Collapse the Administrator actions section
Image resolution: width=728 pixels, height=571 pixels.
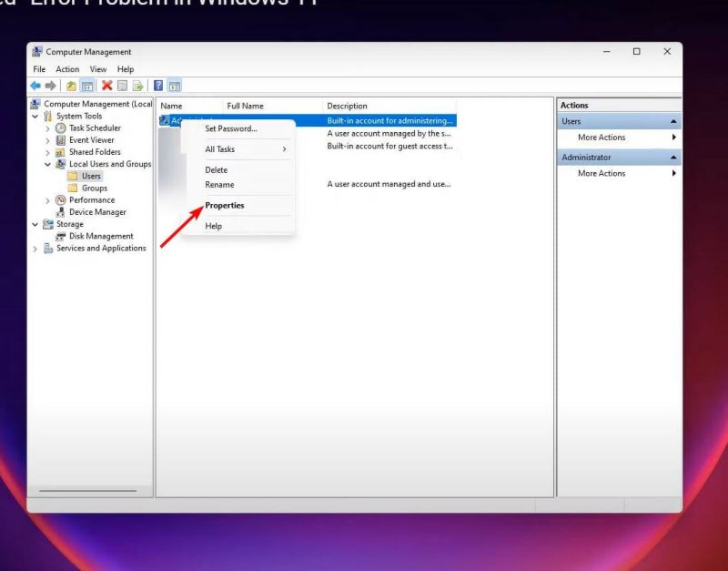click(673, 158)
